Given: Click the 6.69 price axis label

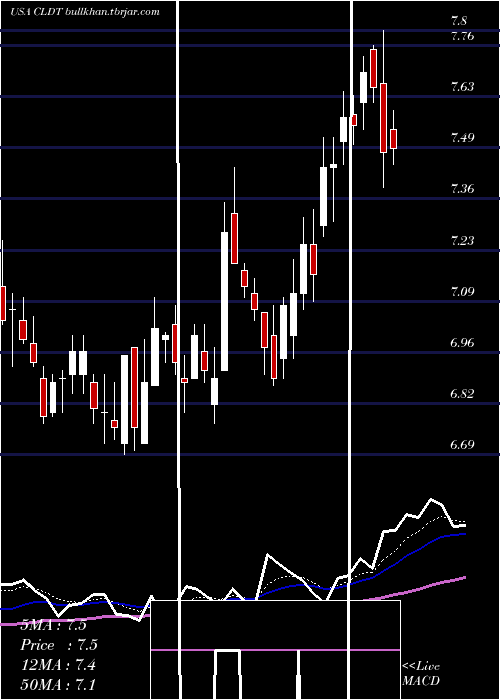Looking at the screenshot, I should pos(462,445).
